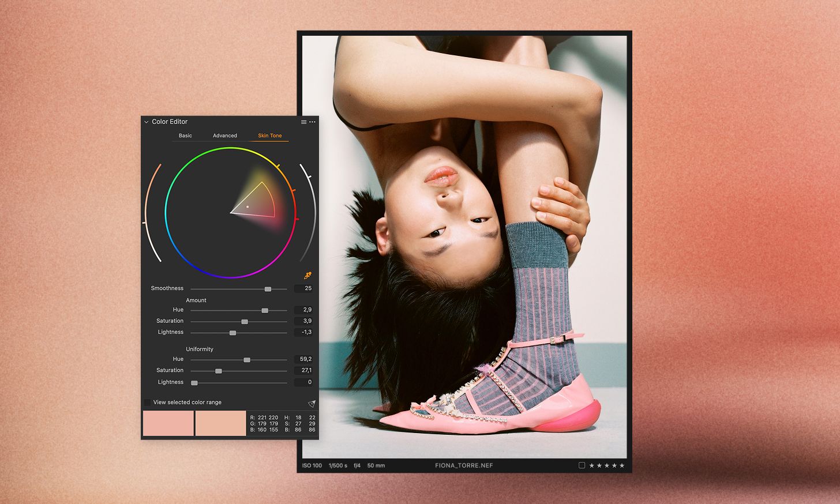Collapse the Color Editor panel
This screenshot has width=840, height=504.
point(146,122)
